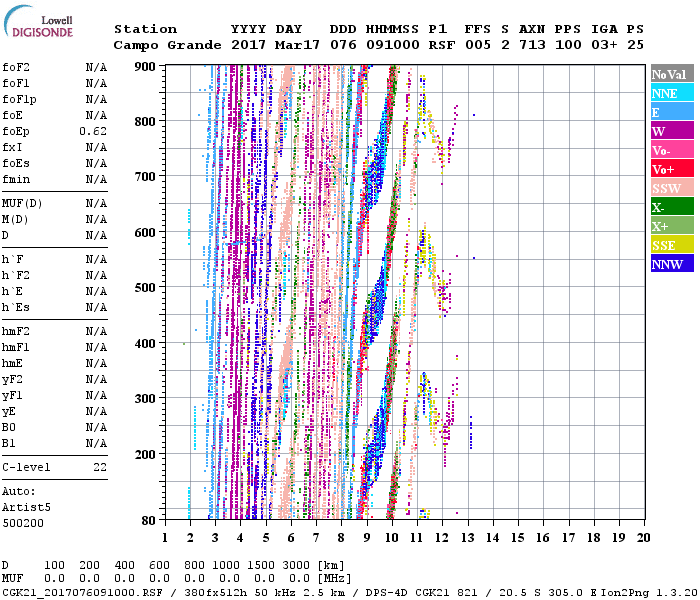Click the PPS value 100
Image resolution: width=700 pixels, height=600 pixels.
point(568,45)
